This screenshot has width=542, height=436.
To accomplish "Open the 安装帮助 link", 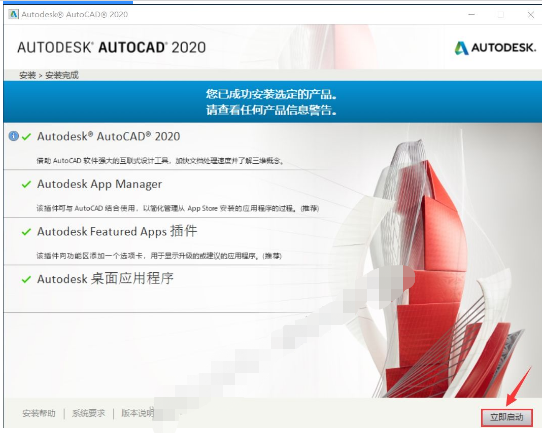I will [39, 413].
